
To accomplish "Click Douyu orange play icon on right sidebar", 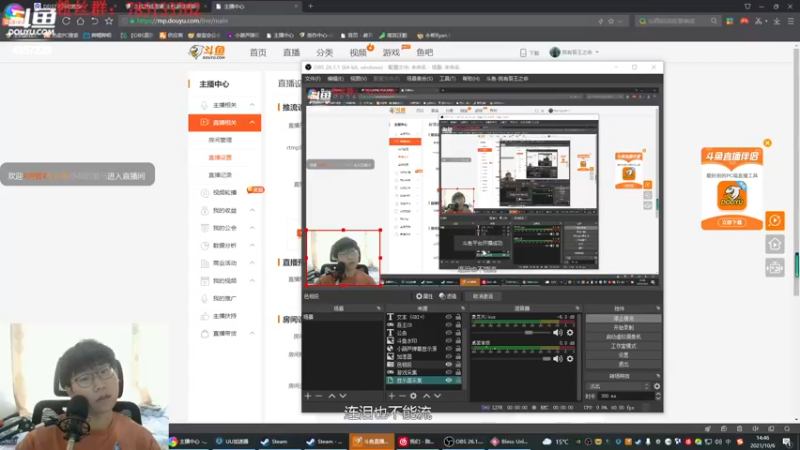I will pyautogui.click(x=774, y=221).
